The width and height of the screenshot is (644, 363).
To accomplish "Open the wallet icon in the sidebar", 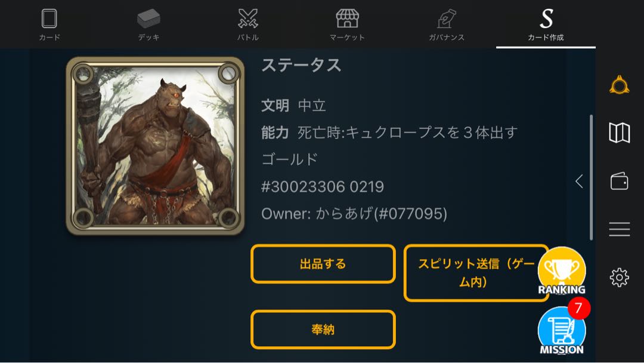I will tap(620, 181).
